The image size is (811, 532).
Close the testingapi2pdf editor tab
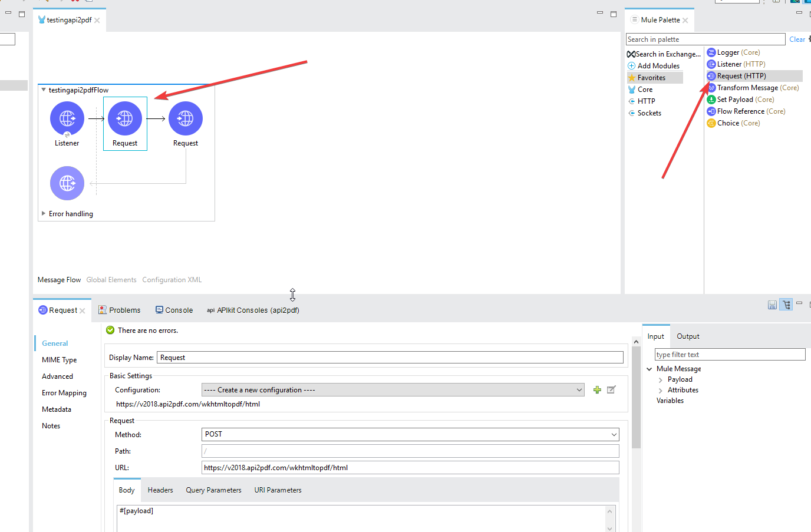click(97, 21)
